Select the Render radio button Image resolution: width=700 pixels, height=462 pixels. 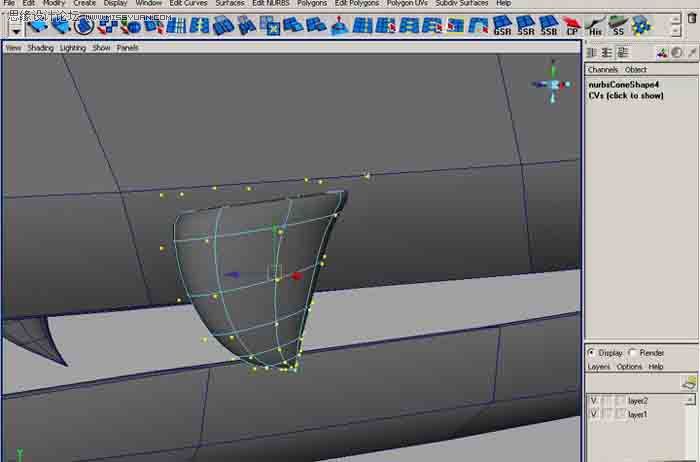click(x=632, y=353)
